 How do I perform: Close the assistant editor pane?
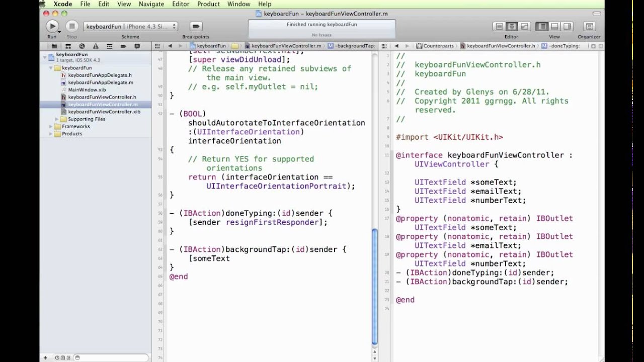coord(601,46)
